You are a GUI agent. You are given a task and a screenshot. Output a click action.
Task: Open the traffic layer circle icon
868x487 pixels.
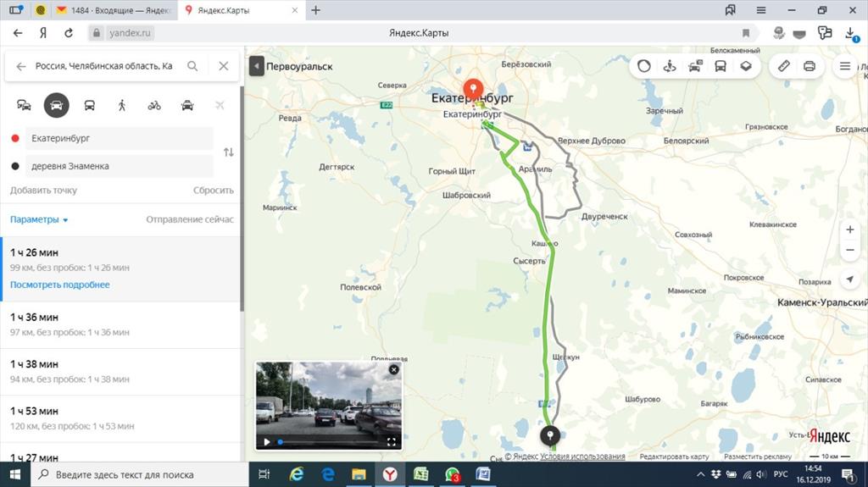644,66
